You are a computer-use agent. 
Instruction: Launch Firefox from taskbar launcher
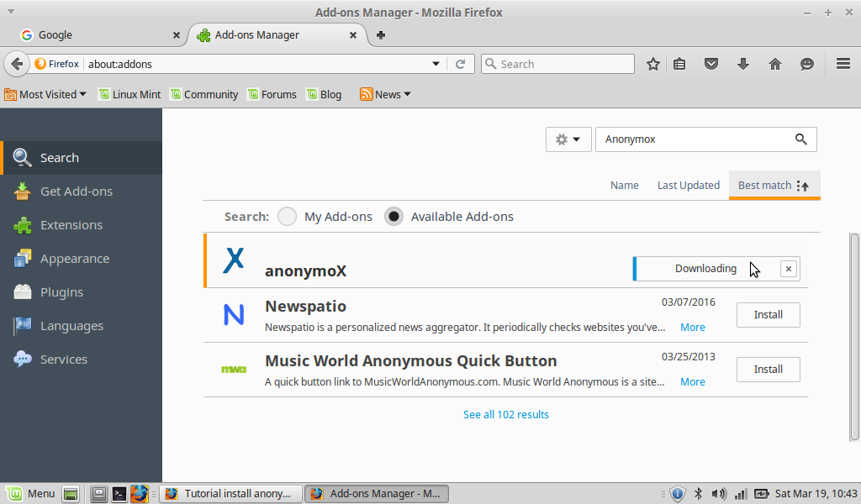(x=139, y=494)
